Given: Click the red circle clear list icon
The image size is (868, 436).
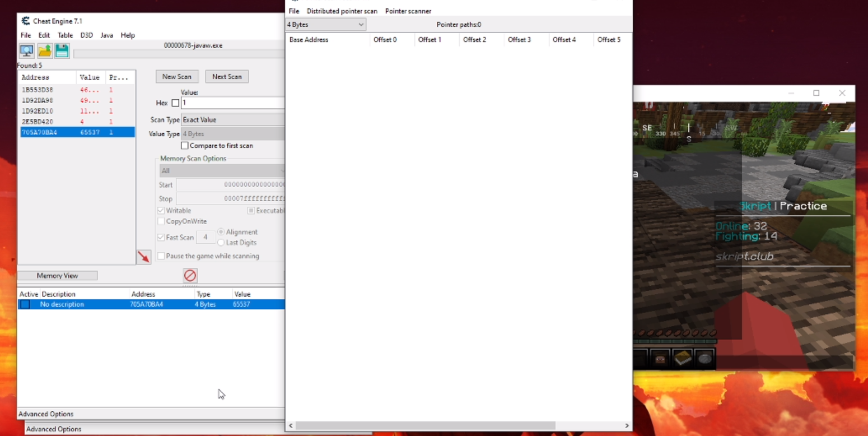Looking at the screenshot, I should point(190,275).
